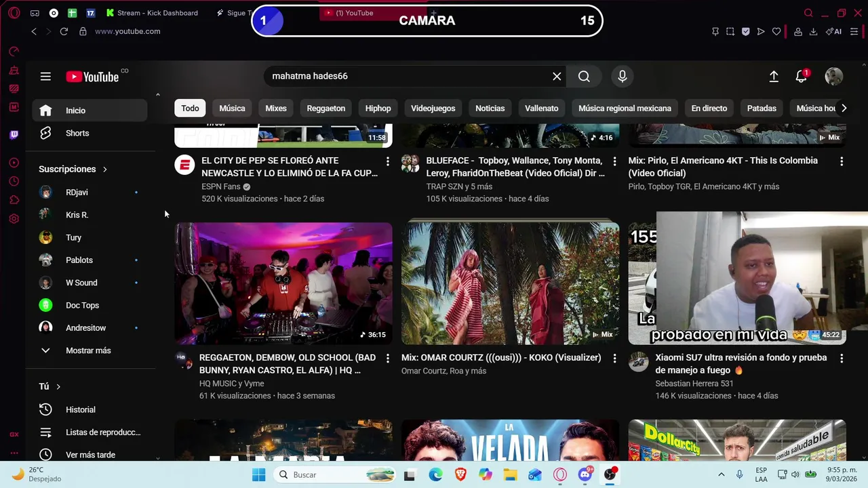Go back to the previous page
868x488 pixels.
[34, 31]
